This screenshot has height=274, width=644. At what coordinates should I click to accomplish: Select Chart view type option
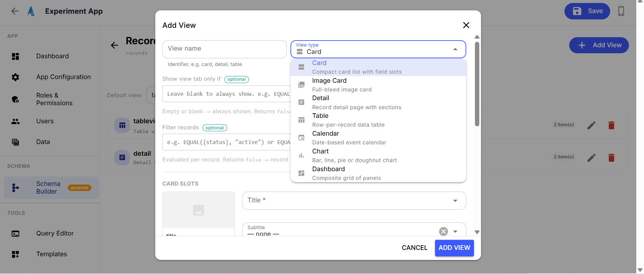[378, 156]
